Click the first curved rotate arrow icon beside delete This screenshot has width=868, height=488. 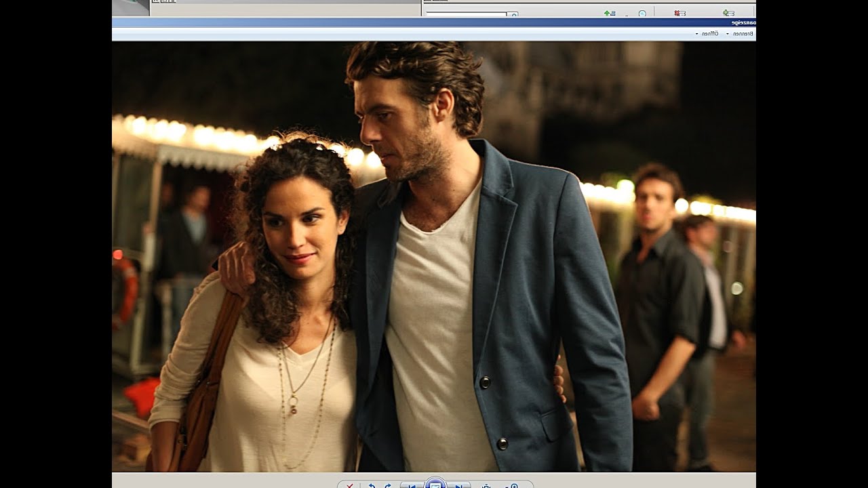point(372,485)
